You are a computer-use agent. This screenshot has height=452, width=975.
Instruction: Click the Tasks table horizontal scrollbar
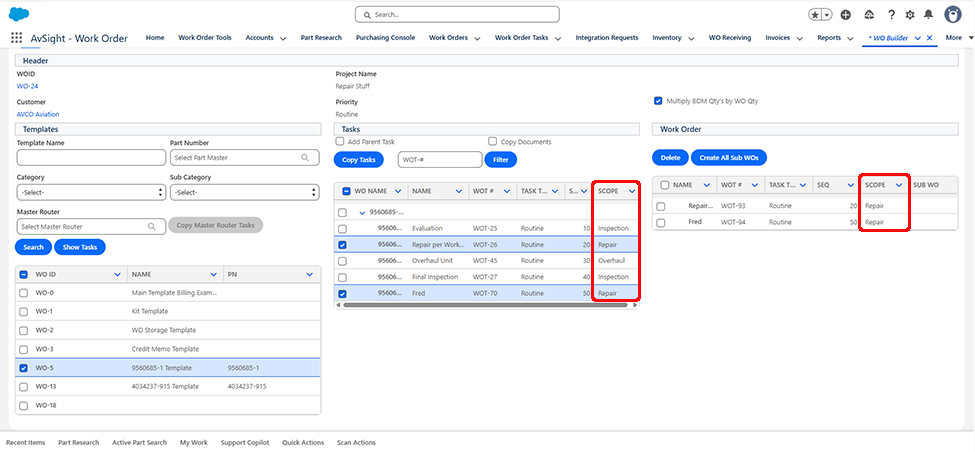[484, 305]
